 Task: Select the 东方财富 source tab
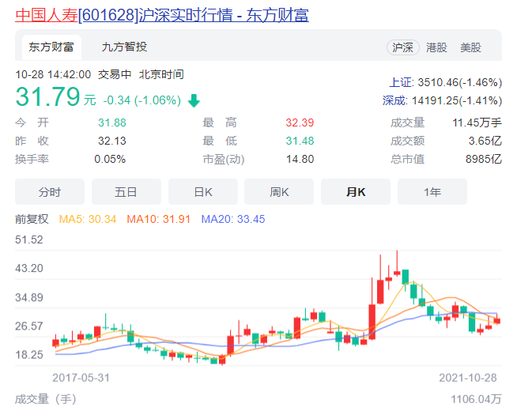[x=51, y=47]
